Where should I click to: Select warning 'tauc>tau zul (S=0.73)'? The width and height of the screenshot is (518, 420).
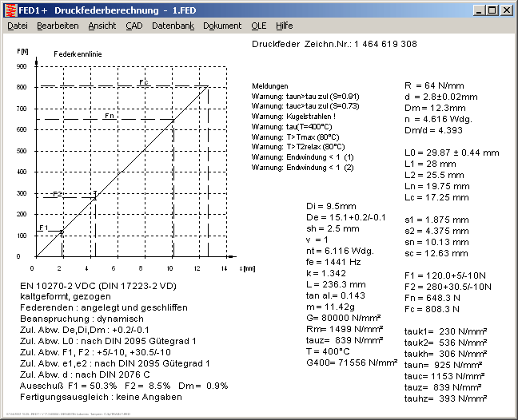[305, 106]
